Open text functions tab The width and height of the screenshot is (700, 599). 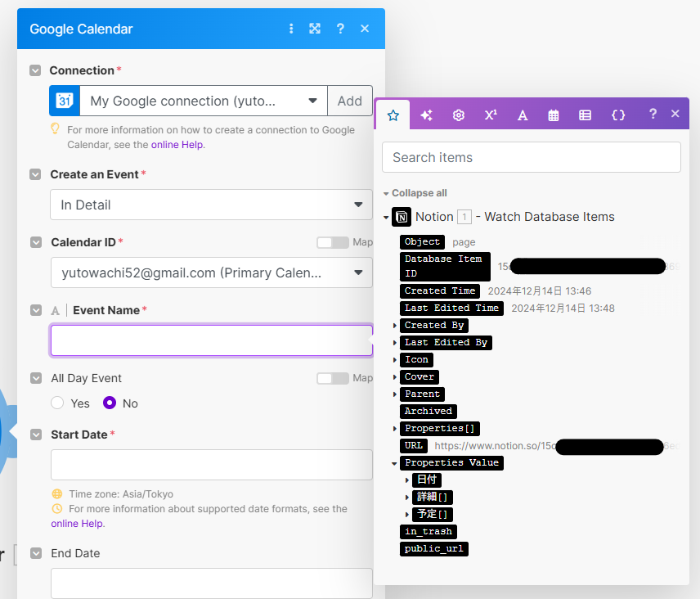point(523,115)
